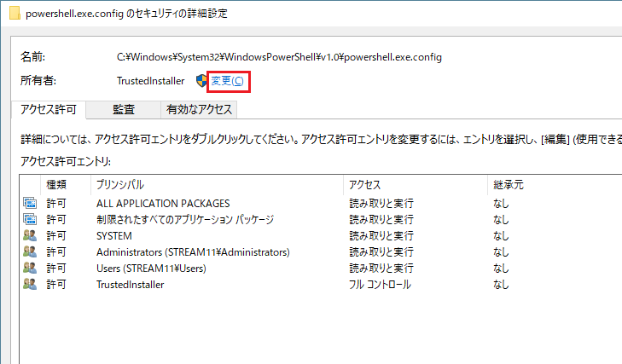Image resolution: width=622 pixels, height=364 pixels.
Task: Open the 監査 tab
Action: pyautogui.click(x=124, y=110)
